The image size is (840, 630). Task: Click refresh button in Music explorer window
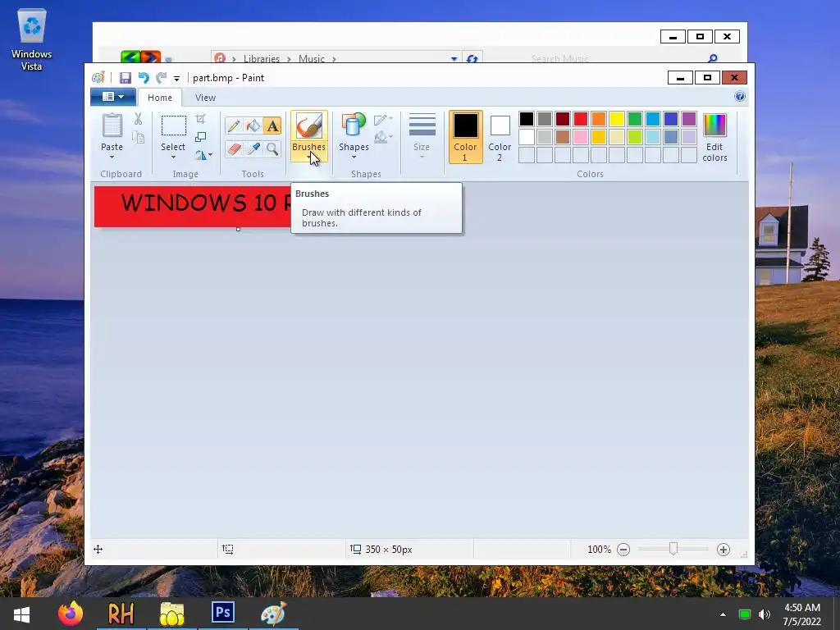pyautogui.click(x=472, y=58)
